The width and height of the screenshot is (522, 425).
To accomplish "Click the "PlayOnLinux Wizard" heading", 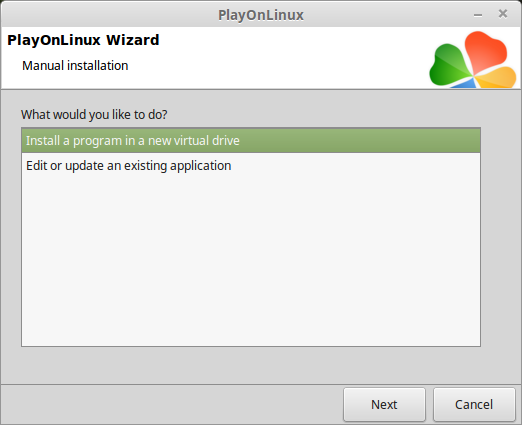I will point(83,40).
